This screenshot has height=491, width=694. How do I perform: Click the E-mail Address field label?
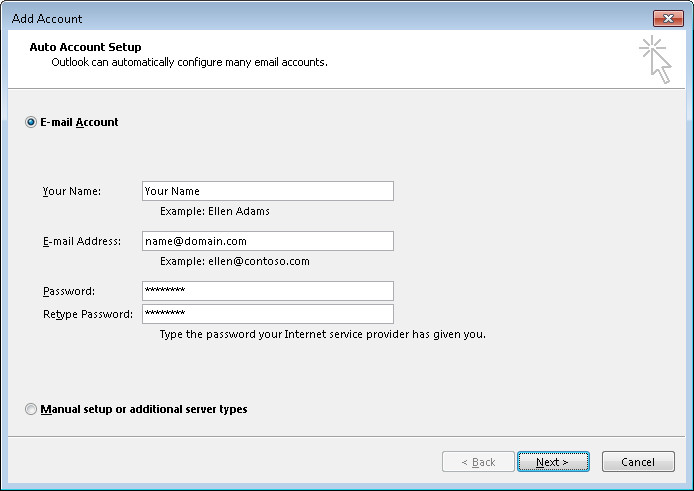pyautogui.click(x=82, y=241)
